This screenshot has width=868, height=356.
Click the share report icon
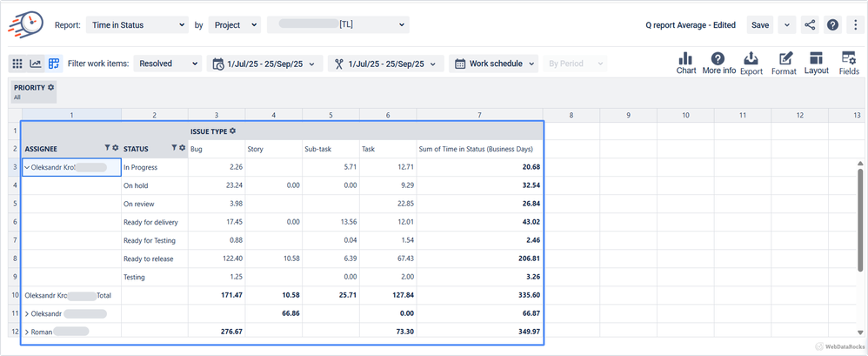tap(810, 25)
